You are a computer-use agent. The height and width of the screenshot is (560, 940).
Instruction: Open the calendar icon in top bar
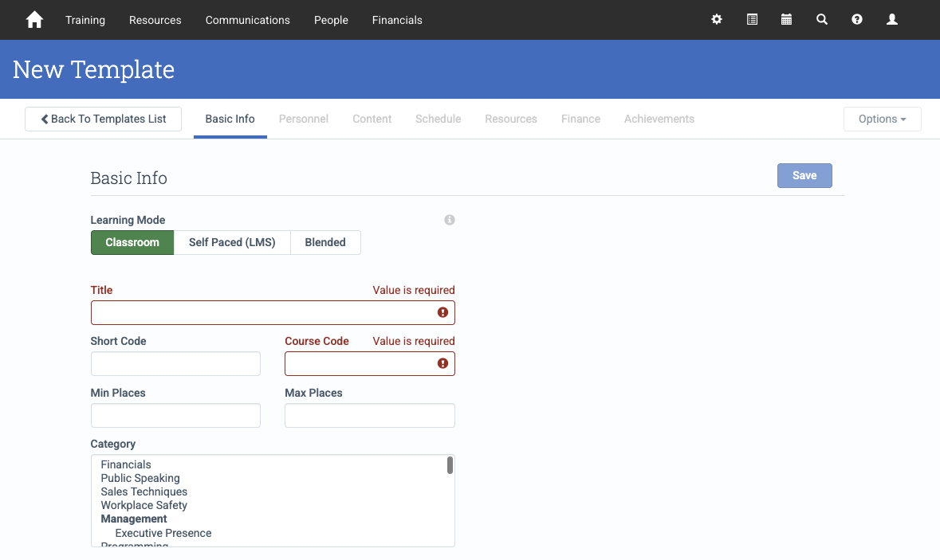(x=787, y=20)
